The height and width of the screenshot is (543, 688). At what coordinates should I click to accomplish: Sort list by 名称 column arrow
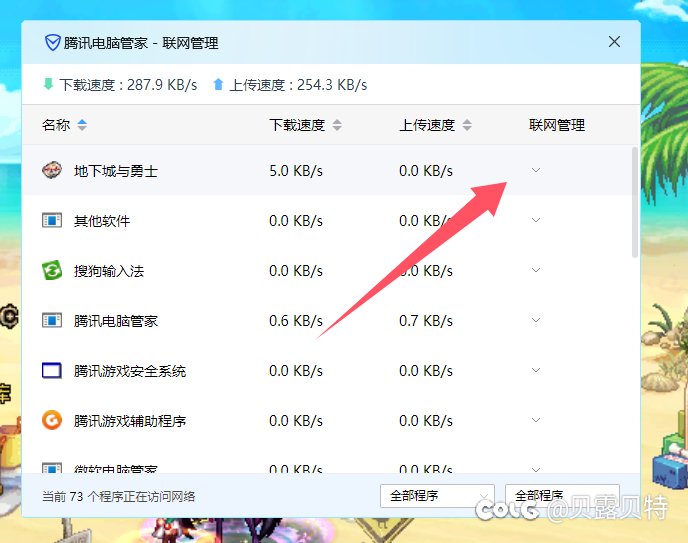click(x=82, y=125)
